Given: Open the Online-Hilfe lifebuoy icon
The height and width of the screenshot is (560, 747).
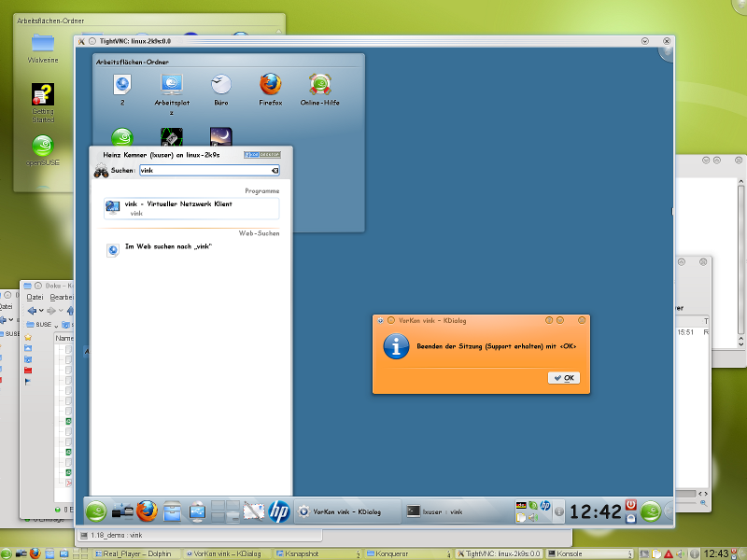Looking at the screenshot, I should 321,86.
